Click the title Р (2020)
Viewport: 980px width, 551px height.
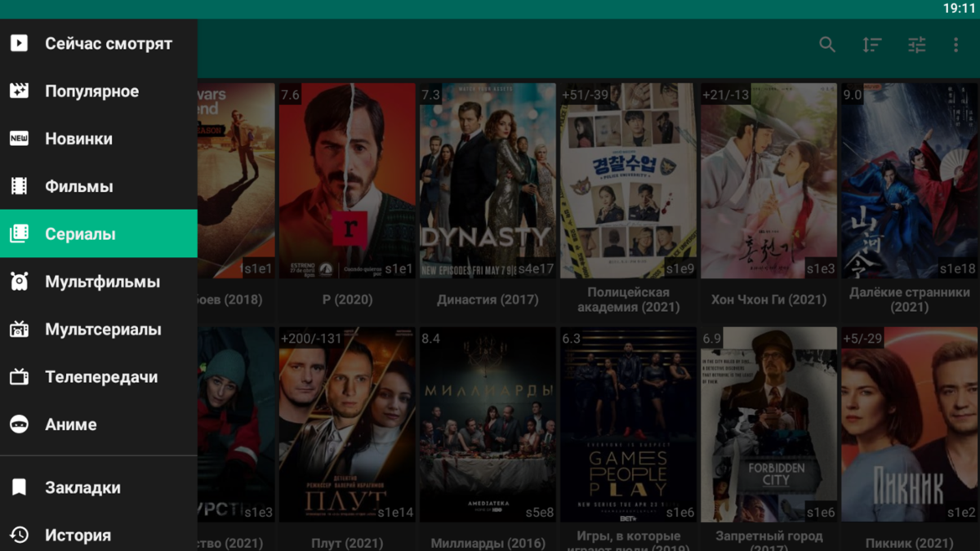(347, 300)
